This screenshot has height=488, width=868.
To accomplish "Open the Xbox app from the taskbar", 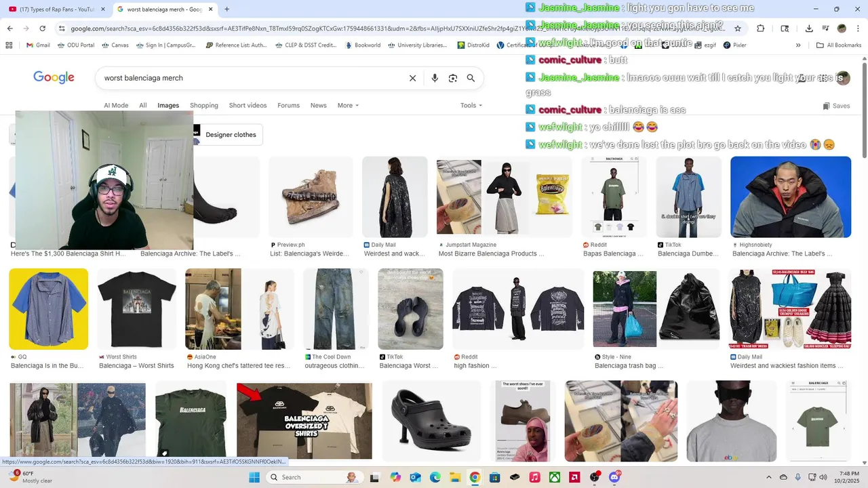I will pos(555,477).
